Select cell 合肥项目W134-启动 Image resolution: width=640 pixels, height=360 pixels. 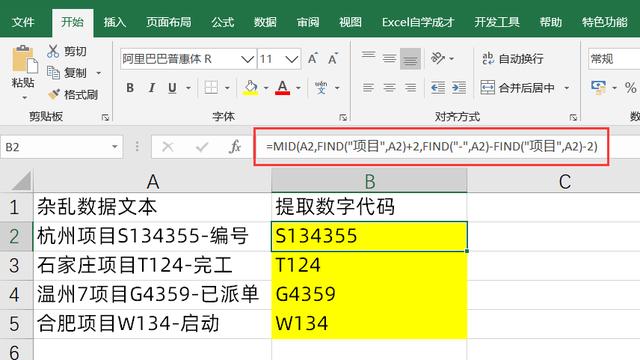[x=152, y=323]
